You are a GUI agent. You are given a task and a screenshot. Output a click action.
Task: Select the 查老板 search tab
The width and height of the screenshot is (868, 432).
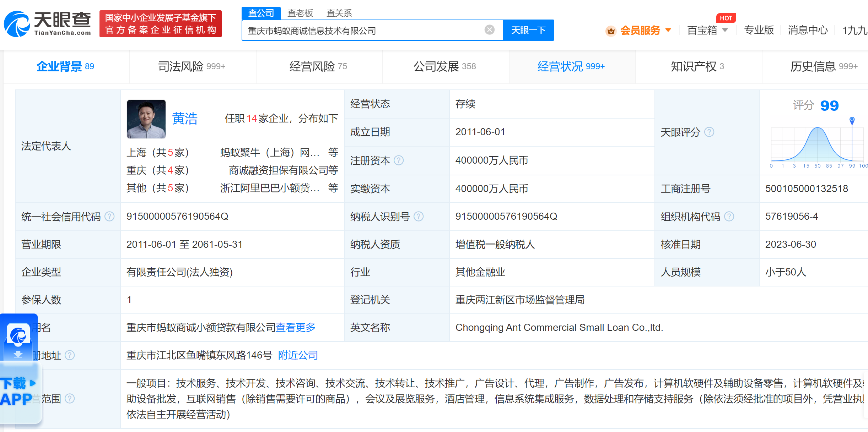300,13
